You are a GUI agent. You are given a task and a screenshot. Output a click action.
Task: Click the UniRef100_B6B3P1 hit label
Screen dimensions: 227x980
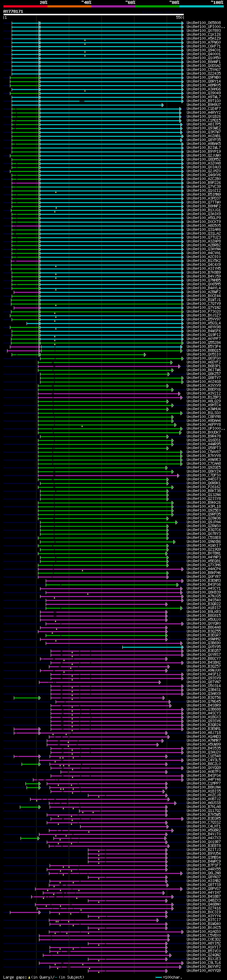203,366
